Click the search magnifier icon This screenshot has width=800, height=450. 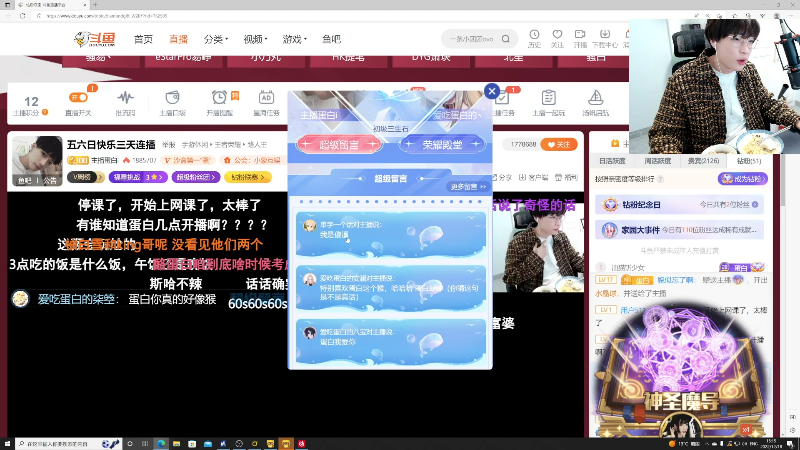506,39
